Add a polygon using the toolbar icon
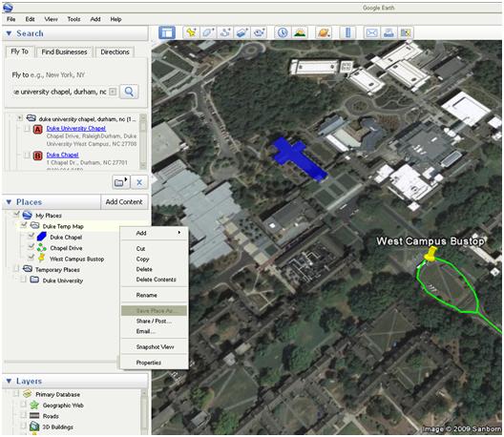 tap(208, 32)
